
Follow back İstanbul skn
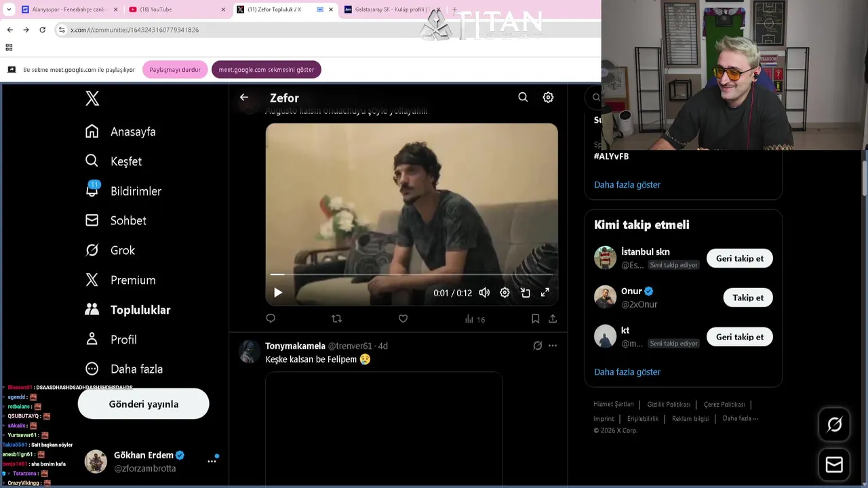coord(740,258)
